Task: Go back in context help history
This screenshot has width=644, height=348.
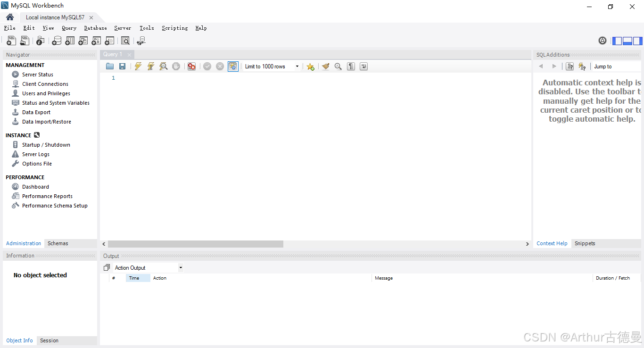Action: pyautogui.click(x=541, y=66)
